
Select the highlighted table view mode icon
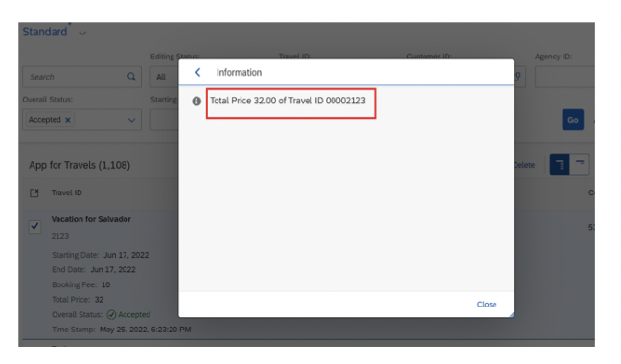[560, 165]
